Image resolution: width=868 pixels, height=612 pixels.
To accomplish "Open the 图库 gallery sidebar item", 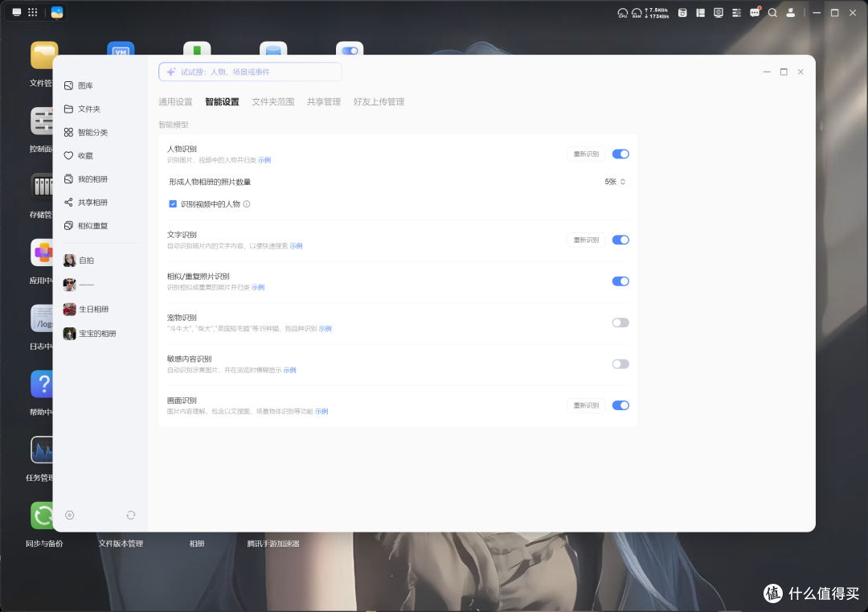I will 79,85.
